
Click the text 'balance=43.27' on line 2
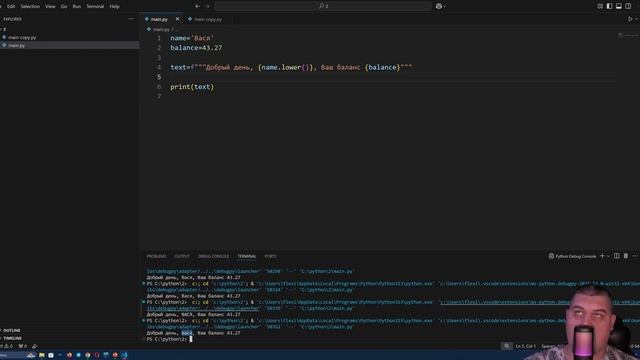pos(196,48)
